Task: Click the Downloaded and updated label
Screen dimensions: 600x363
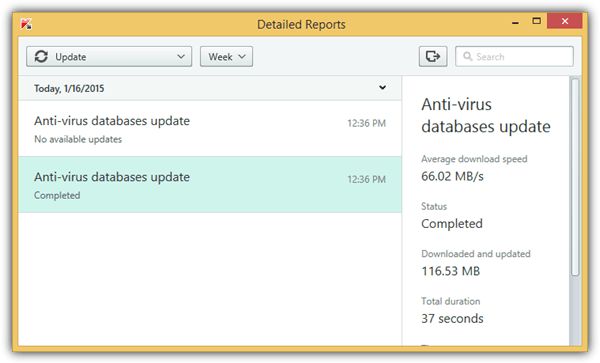Action: 476,254
